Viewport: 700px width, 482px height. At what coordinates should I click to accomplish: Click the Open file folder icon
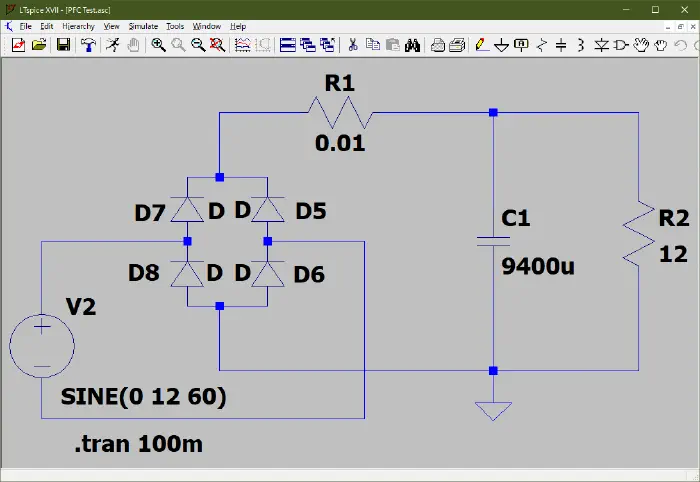tap(39, 45)
